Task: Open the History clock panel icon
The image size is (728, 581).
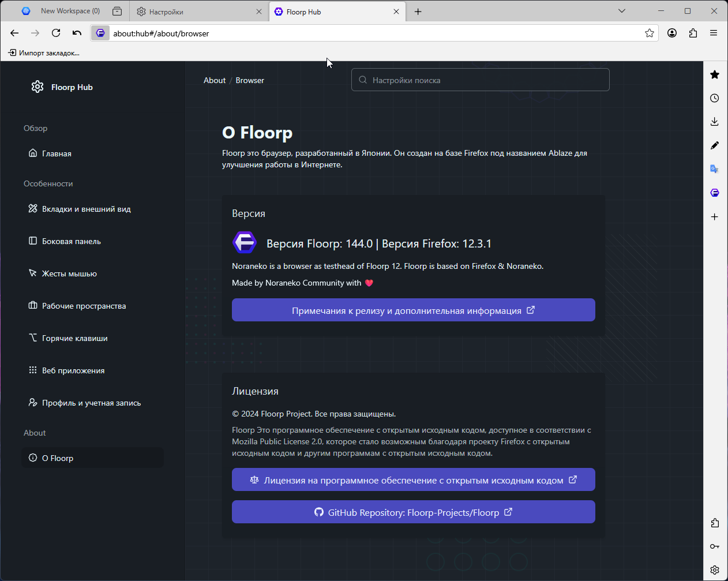Action: [x=715, y=98]
